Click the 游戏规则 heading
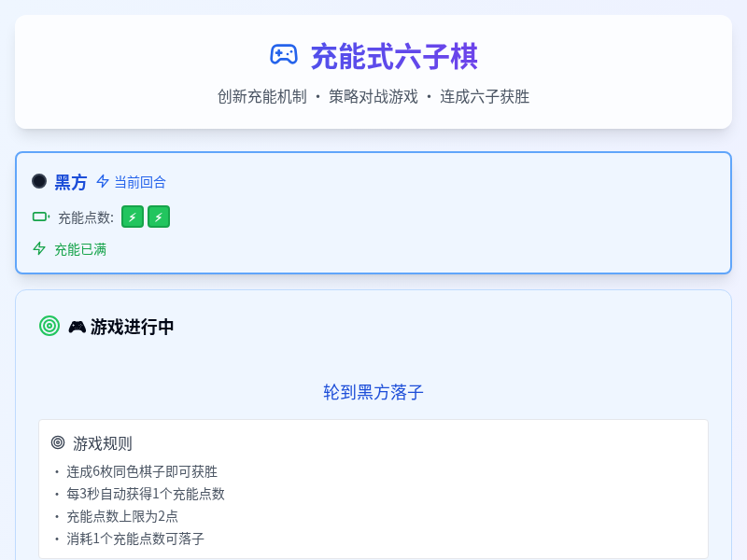The height and width of the screenshot is (560, 747). (103, 444)
